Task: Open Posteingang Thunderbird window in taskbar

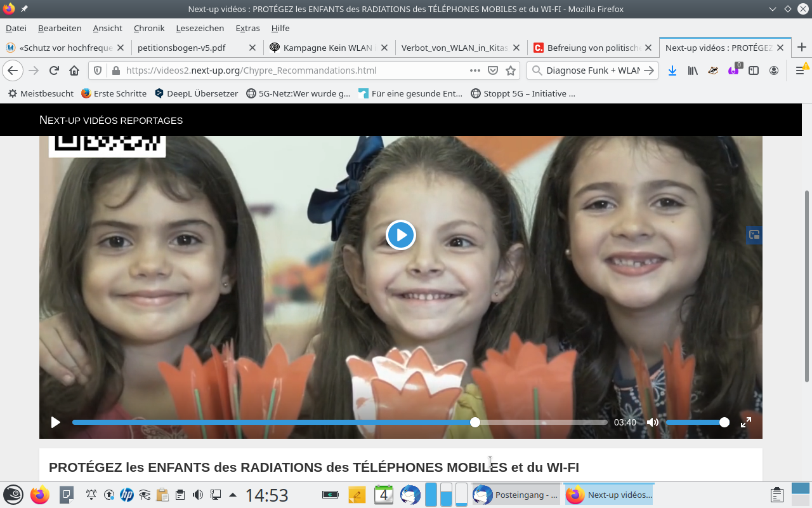Action: (x=516, y=495)
